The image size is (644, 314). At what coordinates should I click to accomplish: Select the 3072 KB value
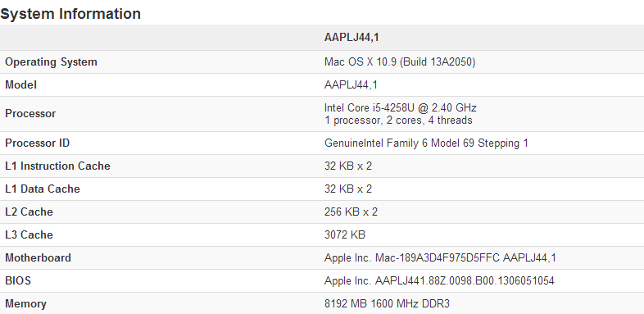coord(345,235)
